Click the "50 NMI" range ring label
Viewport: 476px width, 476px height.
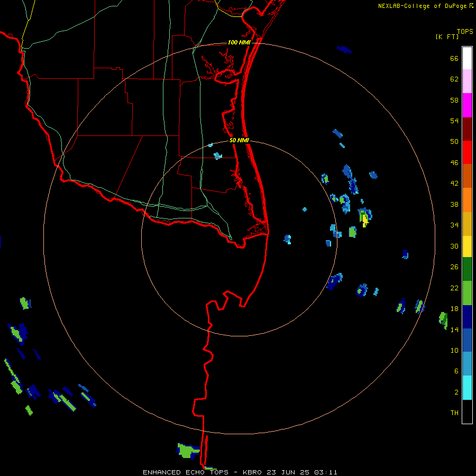pos(239,140)
